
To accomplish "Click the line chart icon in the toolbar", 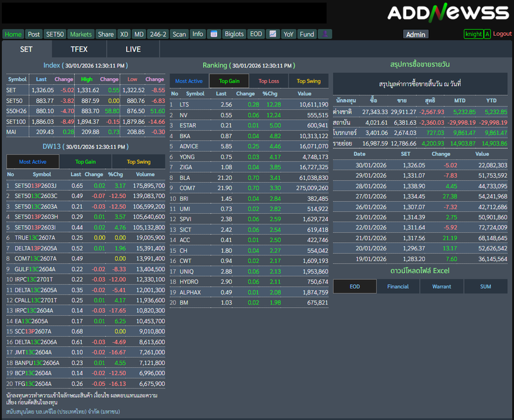I will [273, 34].
